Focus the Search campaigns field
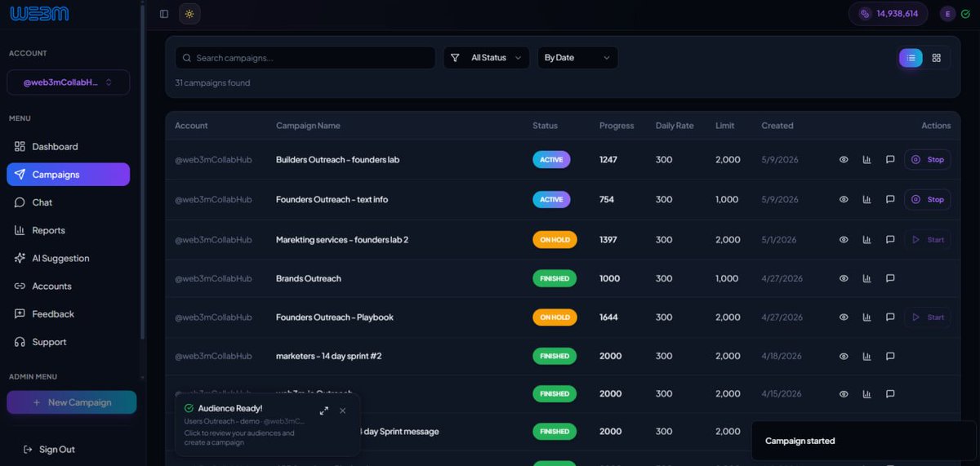This screenshot has width=980, height=466. click(x=305, y=58)
